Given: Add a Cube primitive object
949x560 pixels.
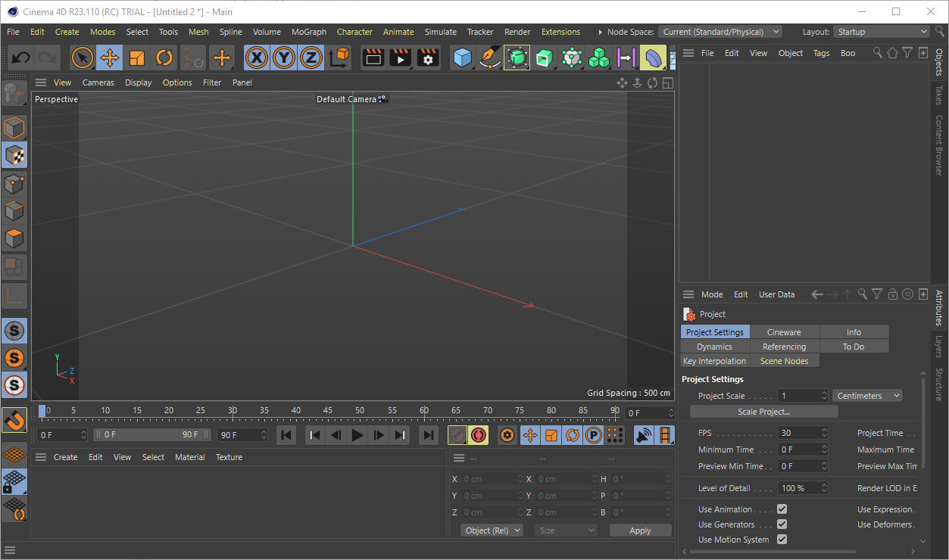Looking at the screenshot, I should pyautogui.click(x=462, y=58).
